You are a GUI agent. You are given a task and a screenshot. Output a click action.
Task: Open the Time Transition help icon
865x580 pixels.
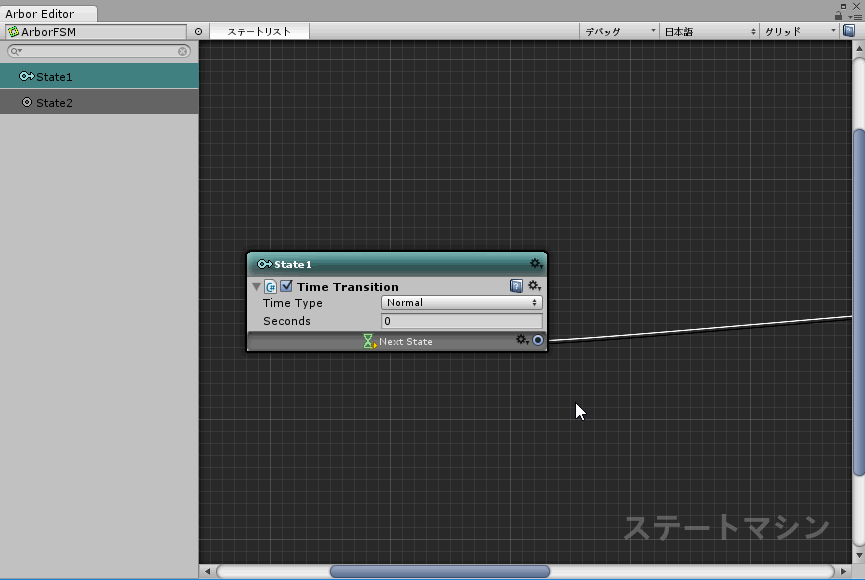[516, 286]
